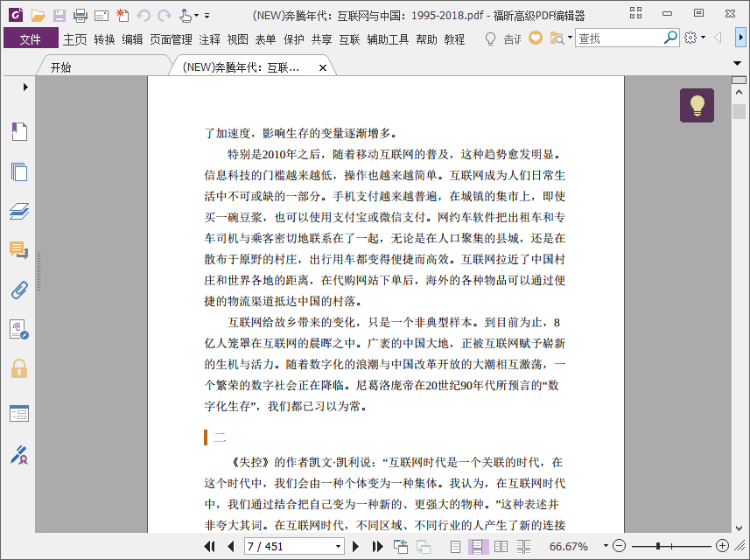Click the zoom slider handle
The width and height of the screenshot is (750, 560).
[x=658, y=546]
